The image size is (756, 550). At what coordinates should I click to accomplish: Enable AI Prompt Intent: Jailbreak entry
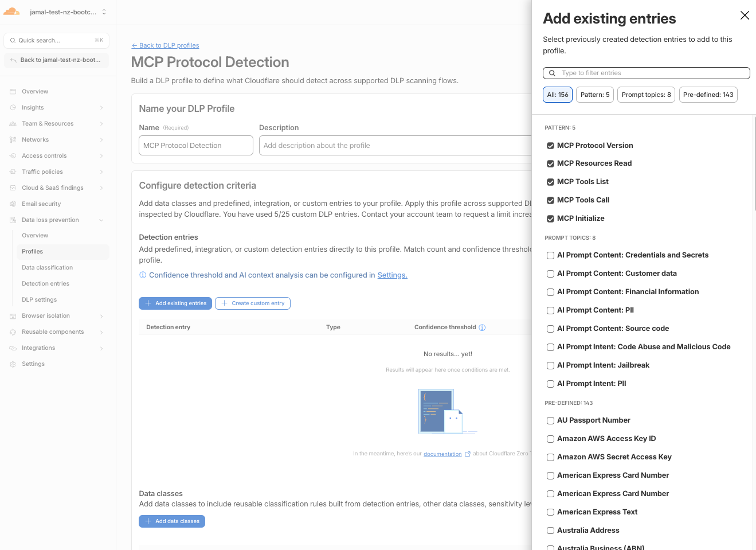[x=550, y=366]
